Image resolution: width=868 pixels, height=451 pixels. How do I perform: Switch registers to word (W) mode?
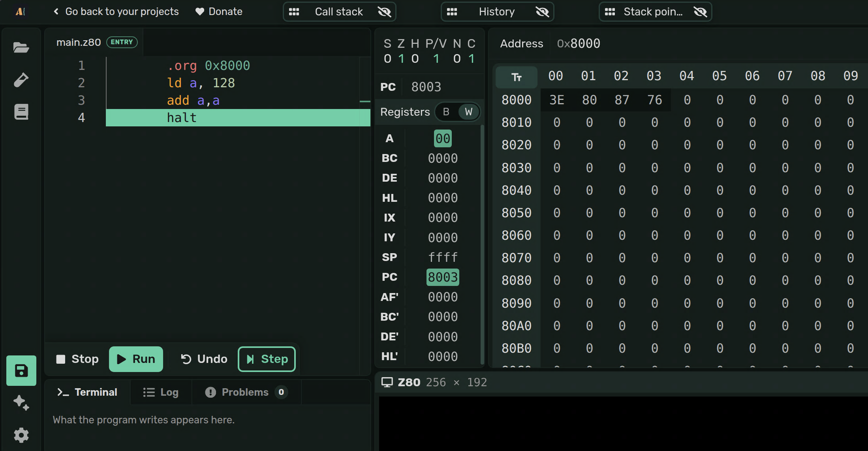point(469,112)
